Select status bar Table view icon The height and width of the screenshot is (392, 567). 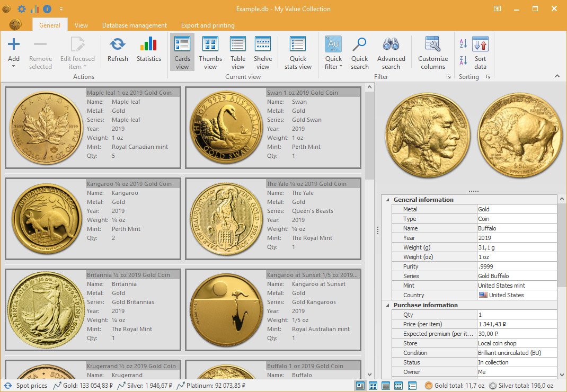click(385, 386)
